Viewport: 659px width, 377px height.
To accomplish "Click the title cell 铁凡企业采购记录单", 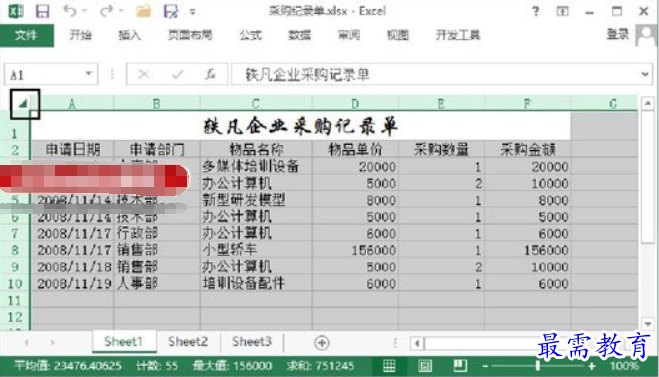I will point(301,126).
